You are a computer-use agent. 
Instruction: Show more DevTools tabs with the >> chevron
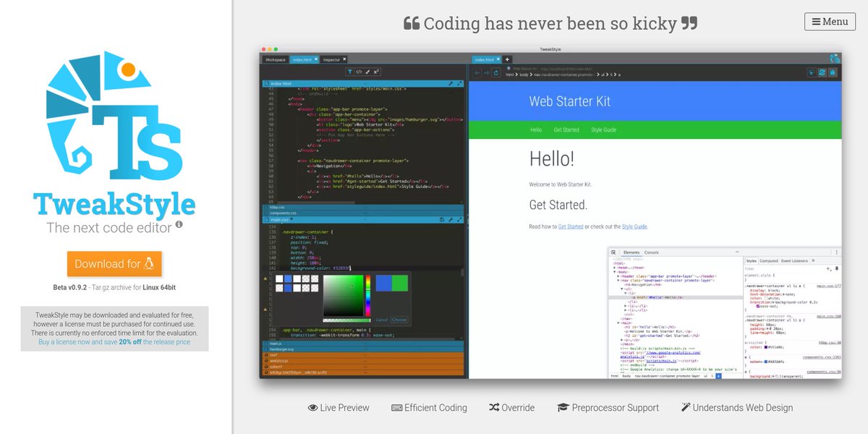[x=813, y=260]
